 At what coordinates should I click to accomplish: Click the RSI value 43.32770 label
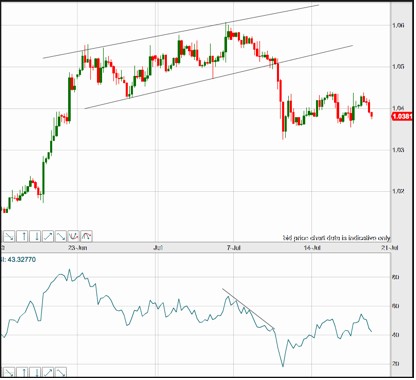[19, 259]
